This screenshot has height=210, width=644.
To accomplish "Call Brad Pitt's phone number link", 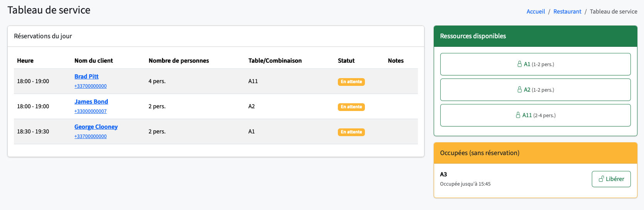I will tap(90, 86).
